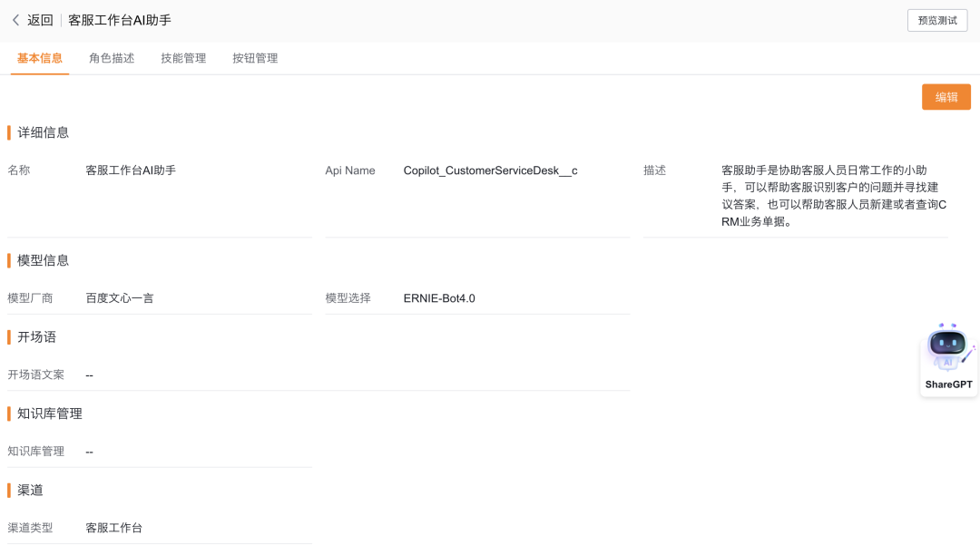
Task: Click the back arrow icon
Action: click(x=15, y=20)
